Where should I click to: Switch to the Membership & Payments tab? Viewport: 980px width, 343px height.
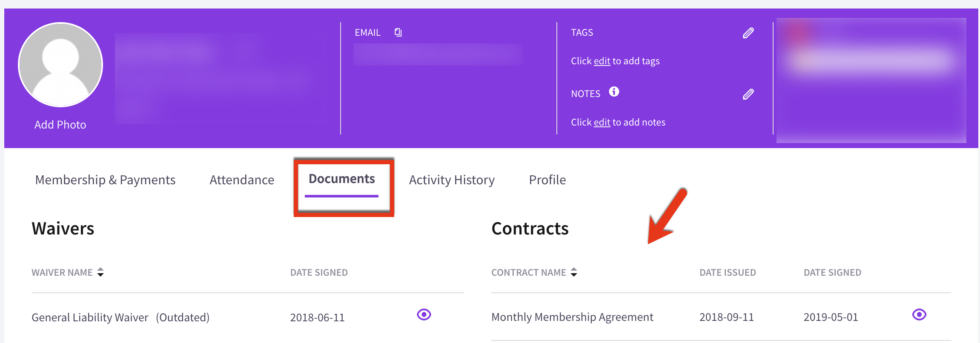[x=105, y=180]
